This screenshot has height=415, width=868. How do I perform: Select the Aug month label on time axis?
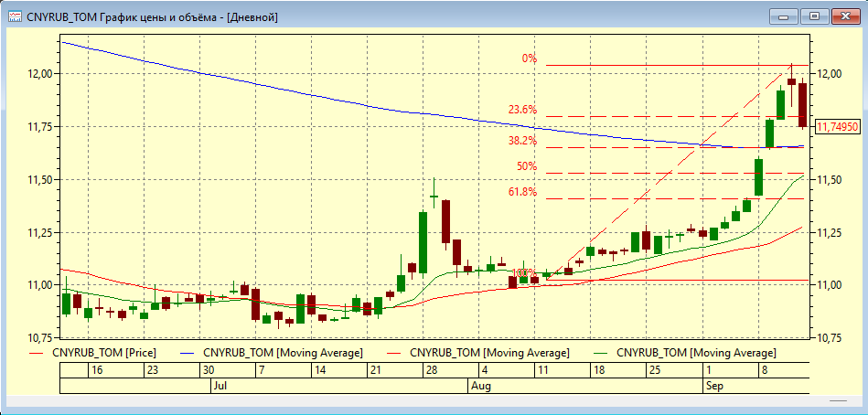click(477, 387)
